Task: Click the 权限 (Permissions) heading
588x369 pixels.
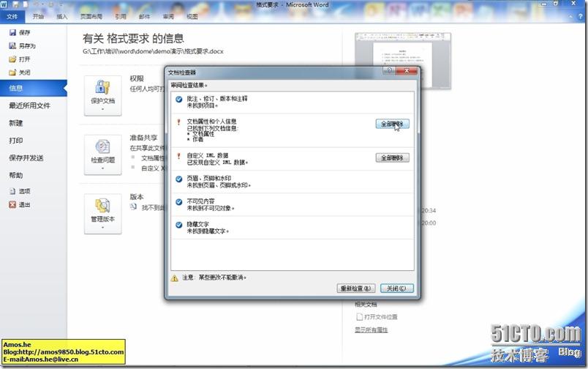Action: pos(137,78)
